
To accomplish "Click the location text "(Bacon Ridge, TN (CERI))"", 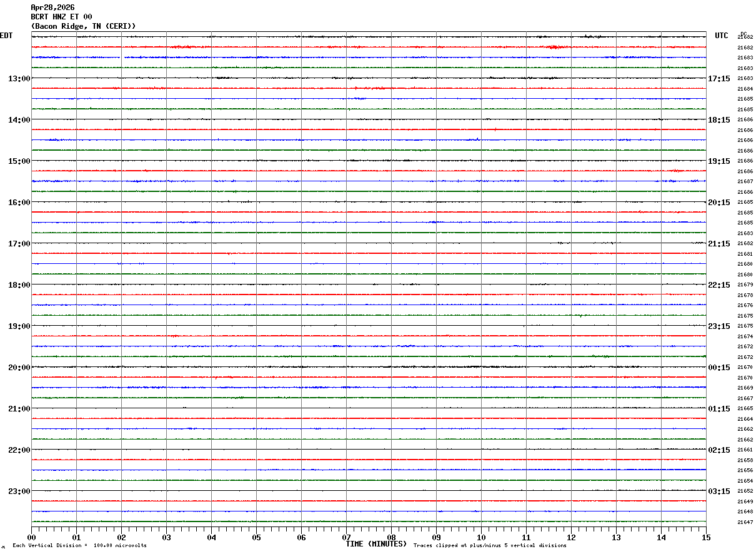I will 83,26.
